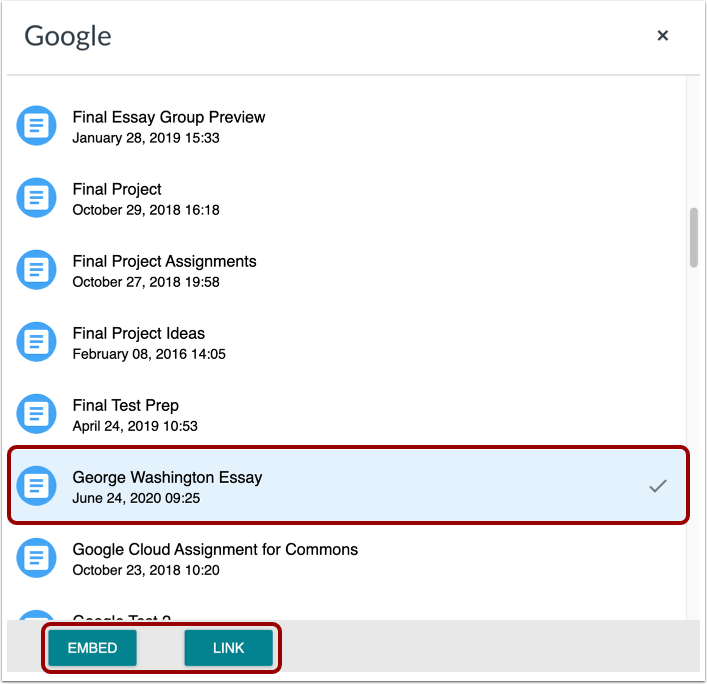Close the Google dialog

pos(662,36)
